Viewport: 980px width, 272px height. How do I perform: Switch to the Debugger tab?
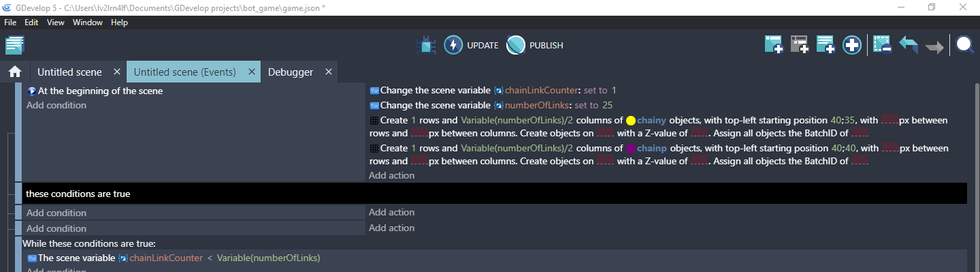coord(291,72)
